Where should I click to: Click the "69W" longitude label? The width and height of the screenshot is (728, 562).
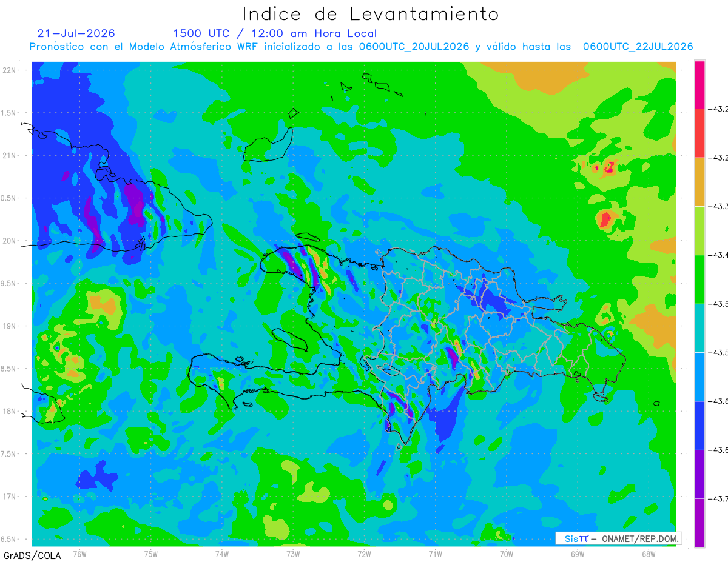click(578, 554)
